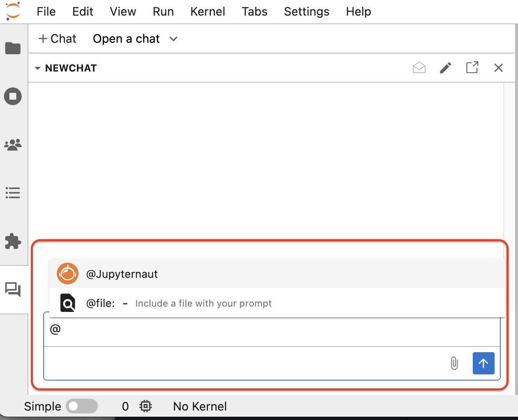Screen dimensions: 518x420
Task: Open the Run menu
Action: coord(163,12)
